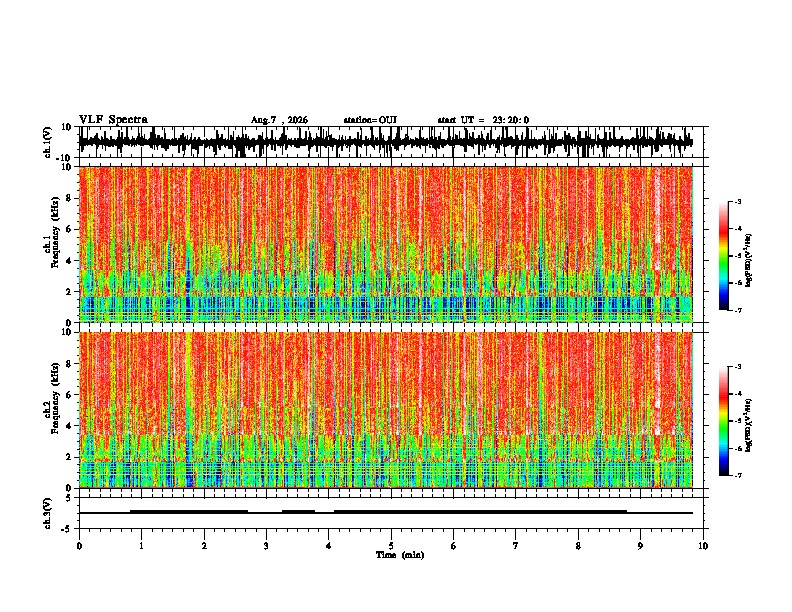The image size is (792, 612).
Task: Click the "-3" label on ch.1 color bar
Action: pyautogui.click(x=738, y=201)
